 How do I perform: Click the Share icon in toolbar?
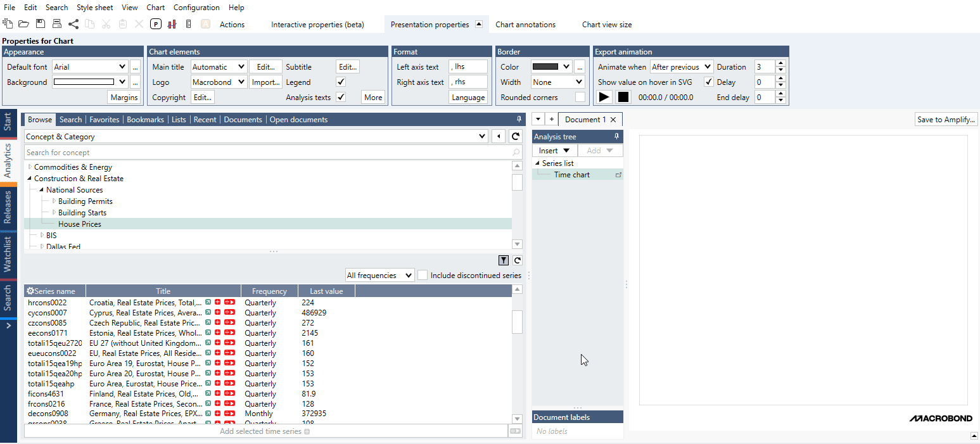click(x=73, y=24)
